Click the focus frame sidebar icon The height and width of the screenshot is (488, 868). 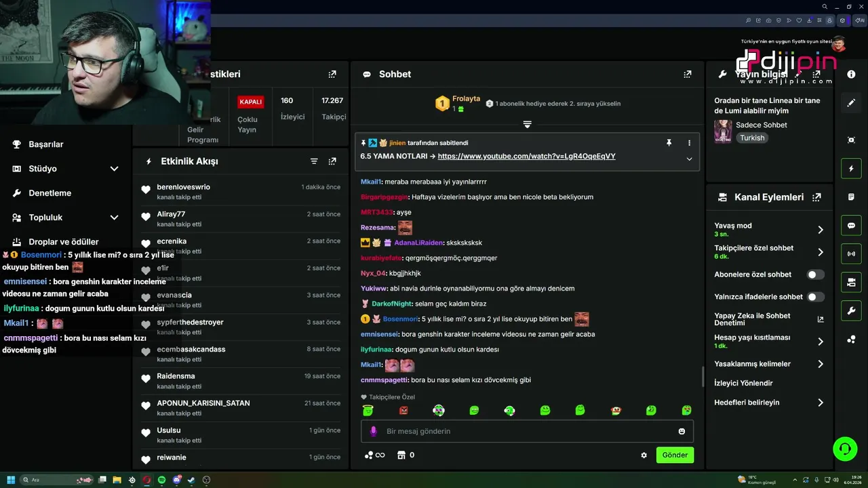[851, 140]
